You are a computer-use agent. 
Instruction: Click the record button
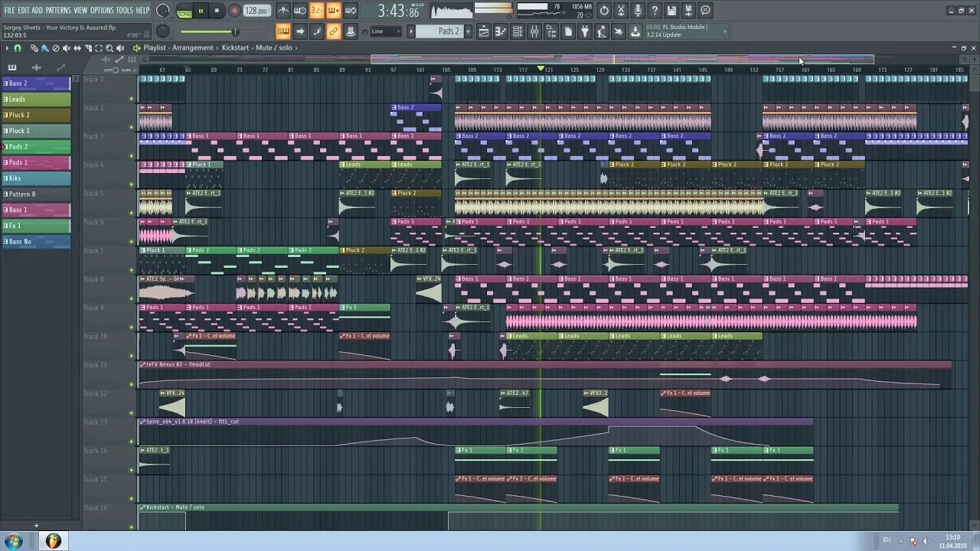(234, 11)
